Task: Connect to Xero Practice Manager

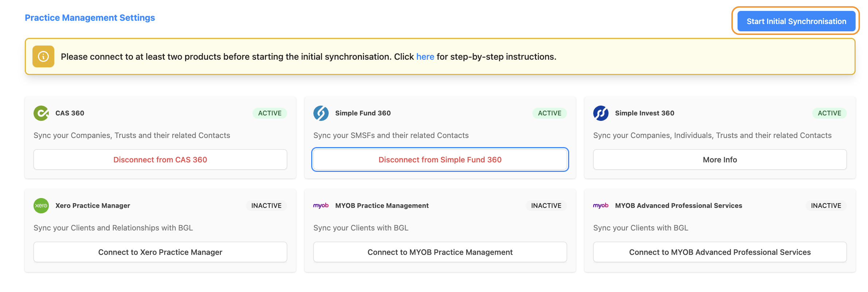Action: (x=160, y=252)
